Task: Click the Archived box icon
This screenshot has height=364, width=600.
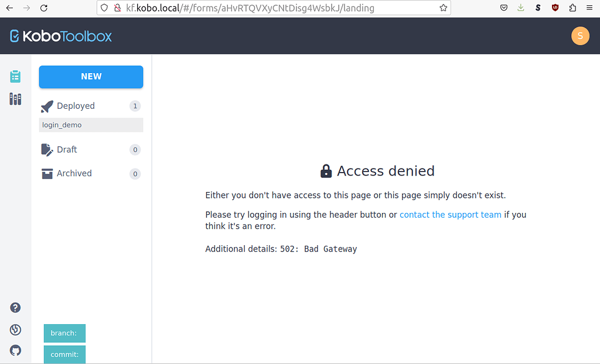Action: (x=46, y=173)
